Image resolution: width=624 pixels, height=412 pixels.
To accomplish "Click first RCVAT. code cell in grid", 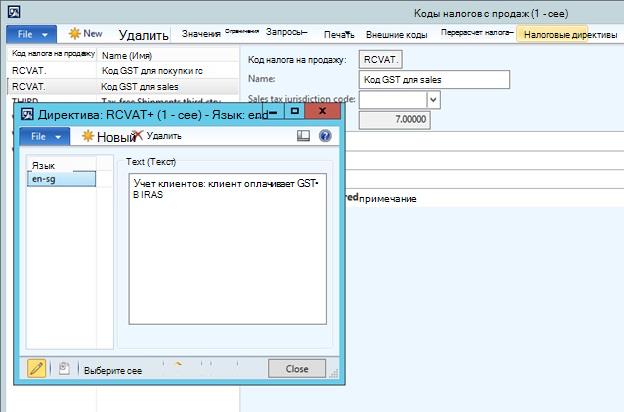I will pos(29,71).
